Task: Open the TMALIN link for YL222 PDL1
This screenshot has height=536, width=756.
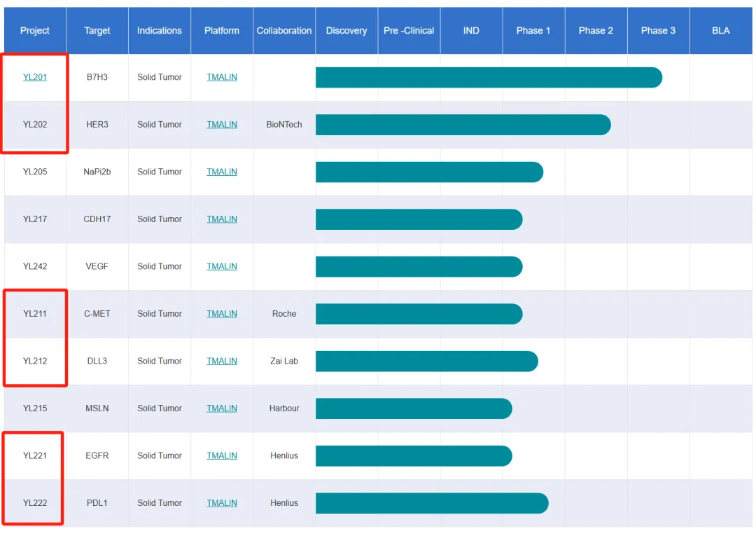Action: click(222, 503)
